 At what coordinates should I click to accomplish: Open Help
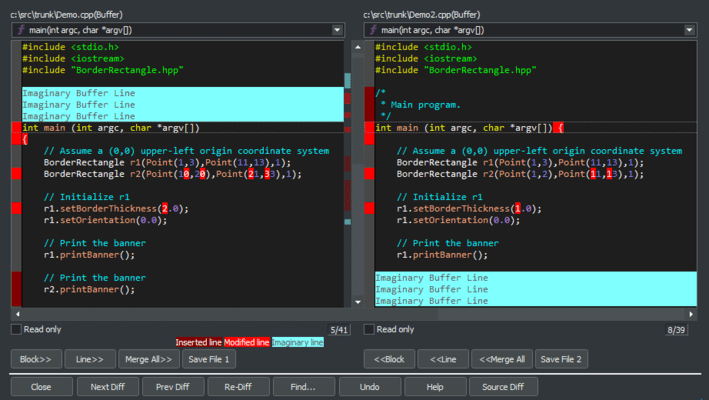[435, 387]
